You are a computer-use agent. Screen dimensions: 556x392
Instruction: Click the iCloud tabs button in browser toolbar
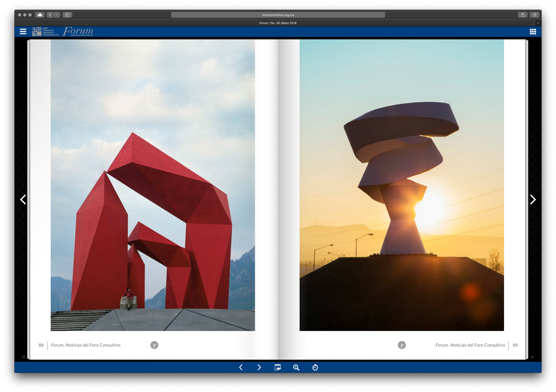(40, 15)
